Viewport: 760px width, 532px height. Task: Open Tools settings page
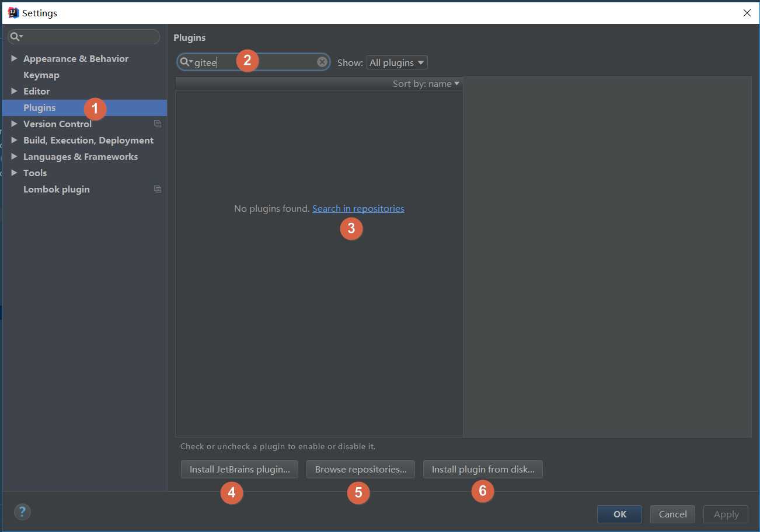point(35,173)
